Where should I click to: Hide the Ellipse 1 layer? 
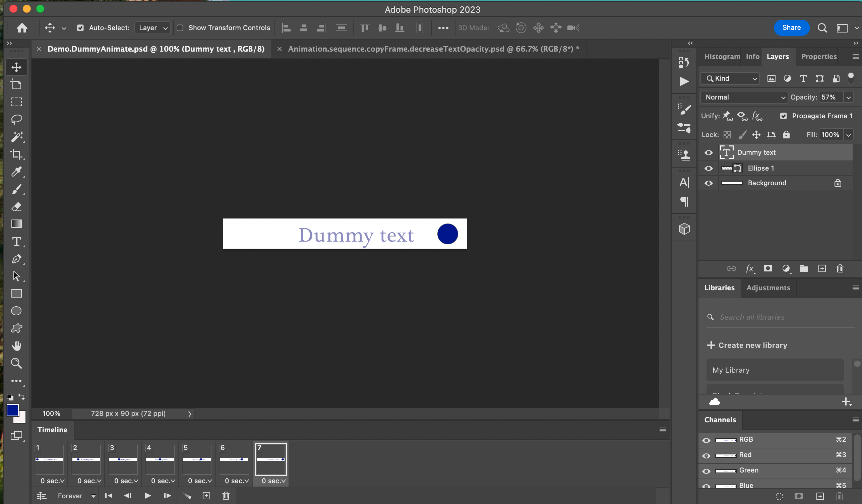[709, 168]
